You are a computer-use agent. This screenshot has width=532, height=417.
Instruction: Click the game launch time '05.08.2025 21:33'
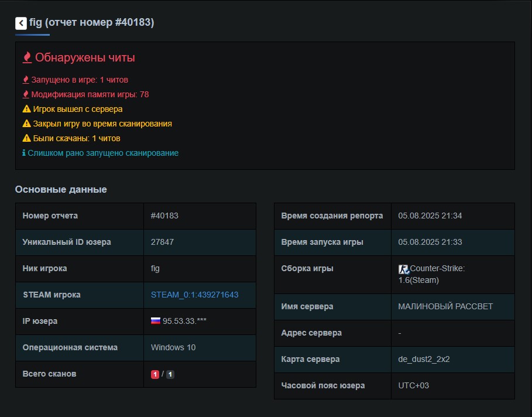430,242
